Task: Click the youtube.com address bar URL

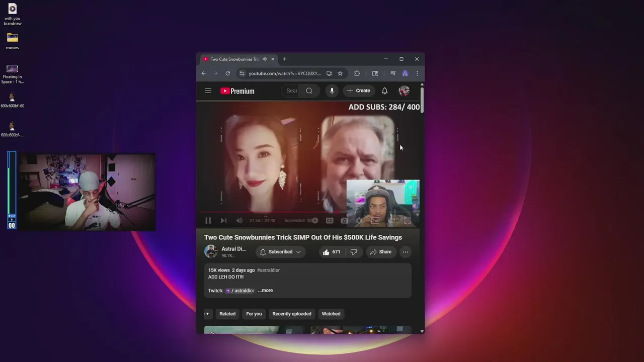Action: tap(285, 73)
